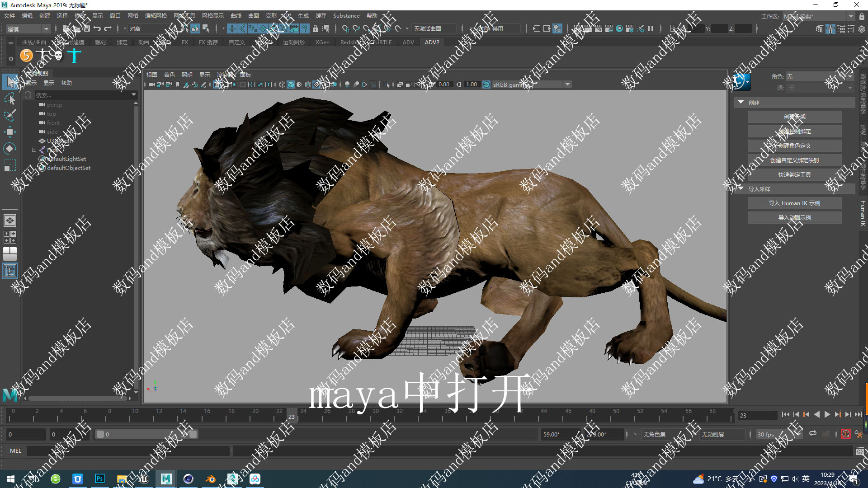
Task: Toggle viewport textured display
Action: [x=316, y=84]
